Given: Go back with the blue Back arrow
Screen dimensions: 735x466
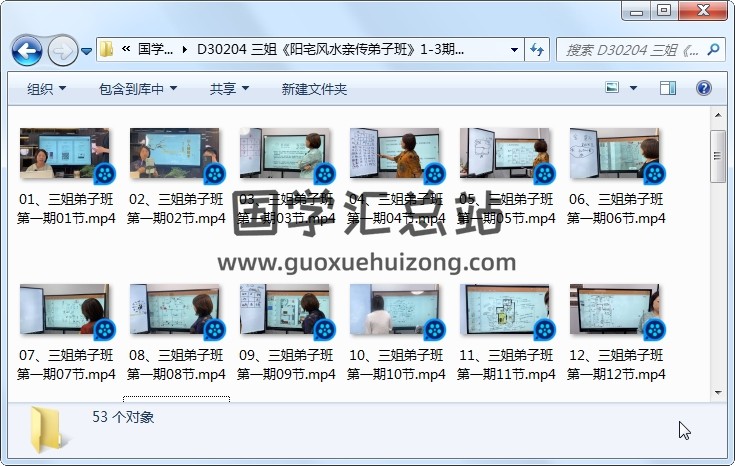Looking at the screenshot, I should click(x=27, y=50).
